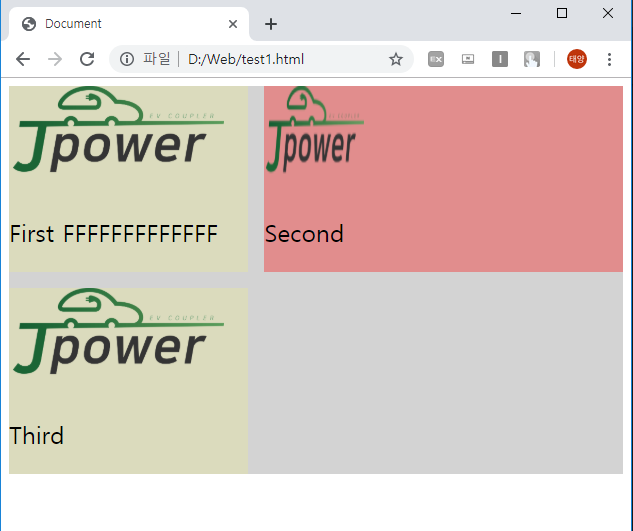The width and height of the screenshot is (633, 531).
Task: Open the red profile avatar
Action: [577, 59]
